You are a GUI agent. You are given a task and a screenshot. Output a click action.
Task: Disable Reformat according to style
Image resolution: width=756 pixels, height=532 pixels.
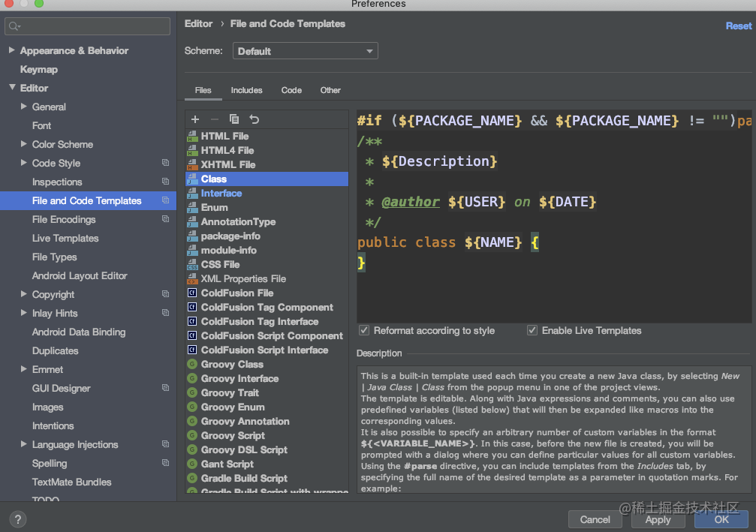[363, 330]
